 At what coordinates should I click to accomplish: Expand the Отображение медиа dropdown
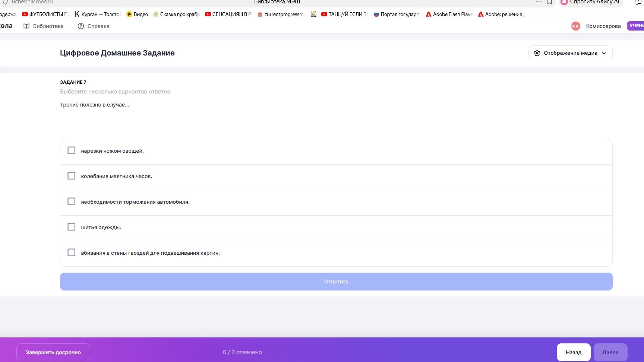[x=570, y=53]
